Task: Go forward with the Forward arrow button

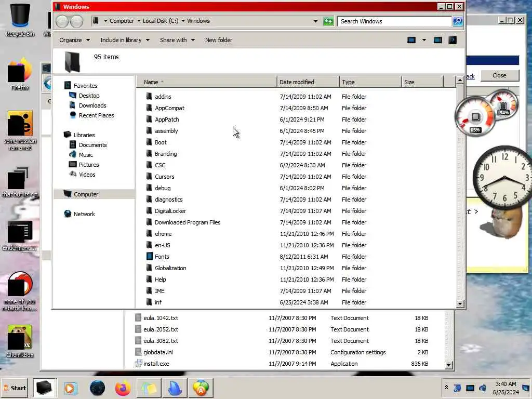Action: click(77, 21)
